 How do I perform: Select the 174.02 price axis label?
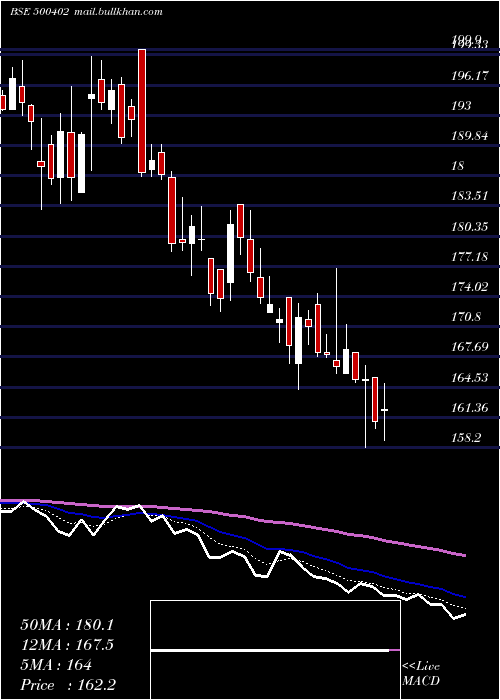click(x=470, y=287)
